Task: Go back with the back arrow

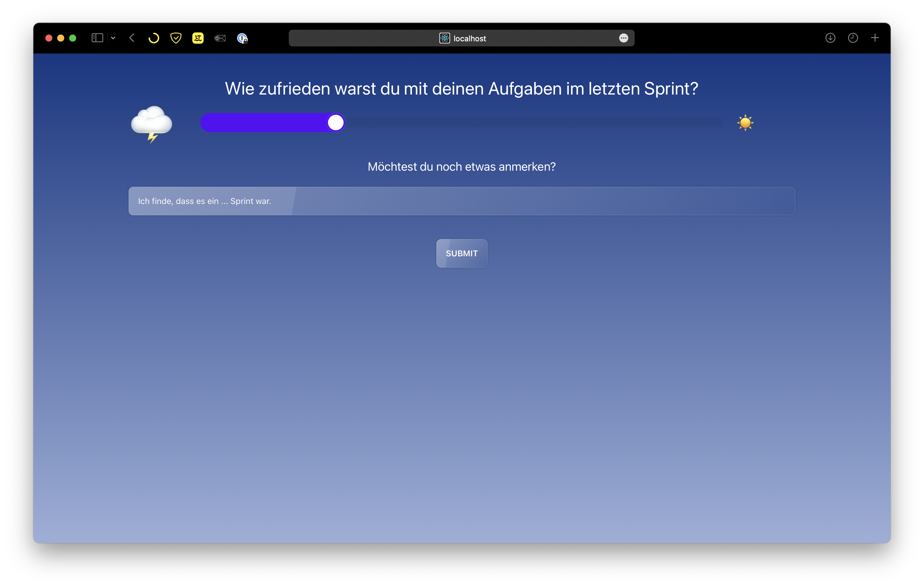Action: pos(132,38)
